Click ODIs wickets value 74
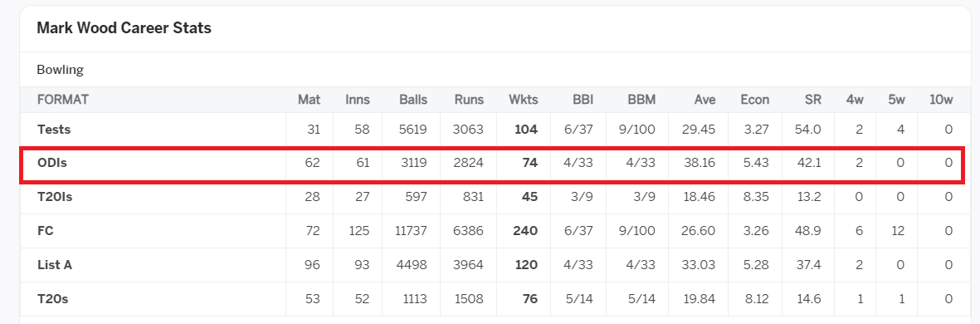This screenshot has width=980, height=324. (530, 164)
